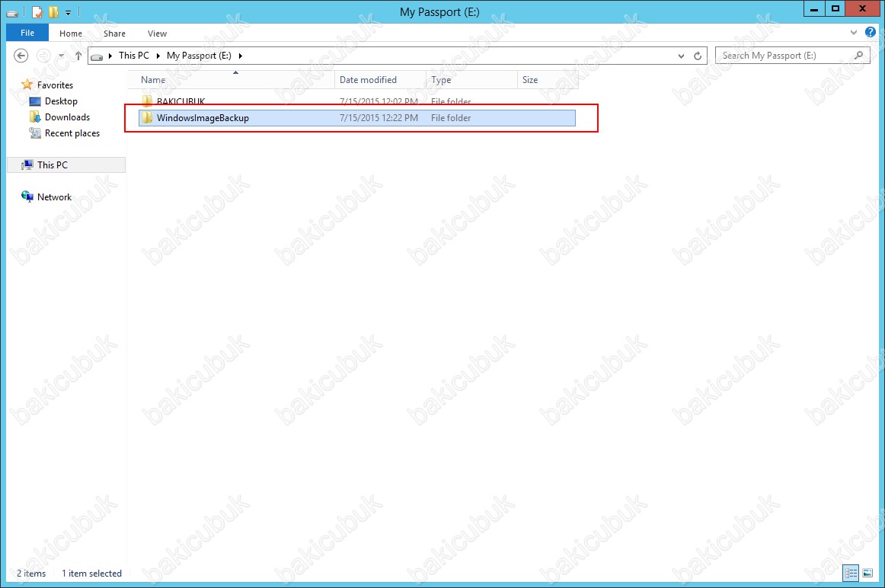The height and width of the screenshot is (588, 885).
Task: Sort by the Name column header
Action: (231, 79)
